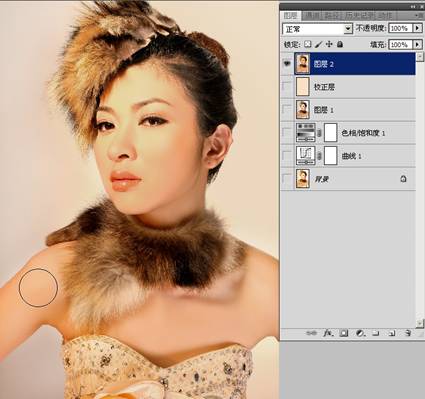Click link layers icon at panel bottom
The width and height of the screenshot is (425, 399).
point(311,333)
